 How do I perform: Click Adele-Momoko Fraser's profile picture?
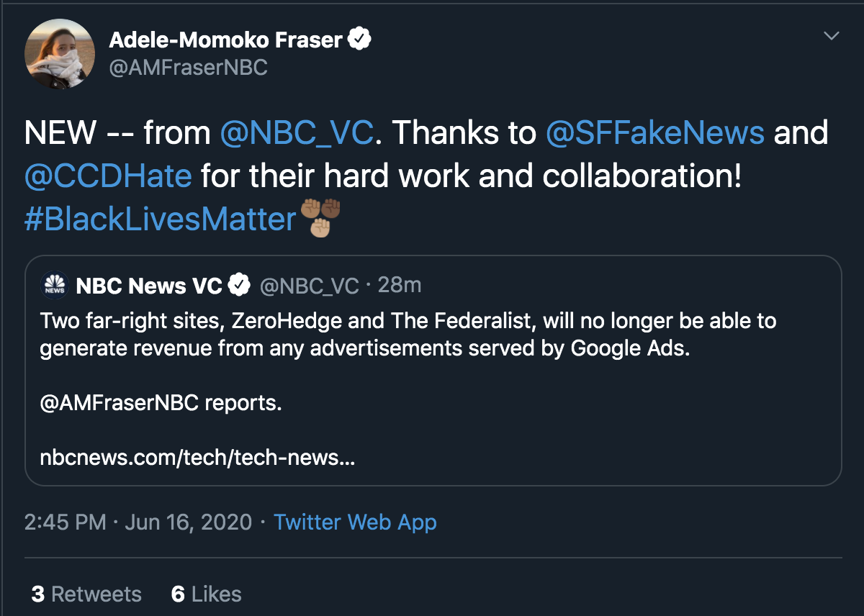(60, 53)
